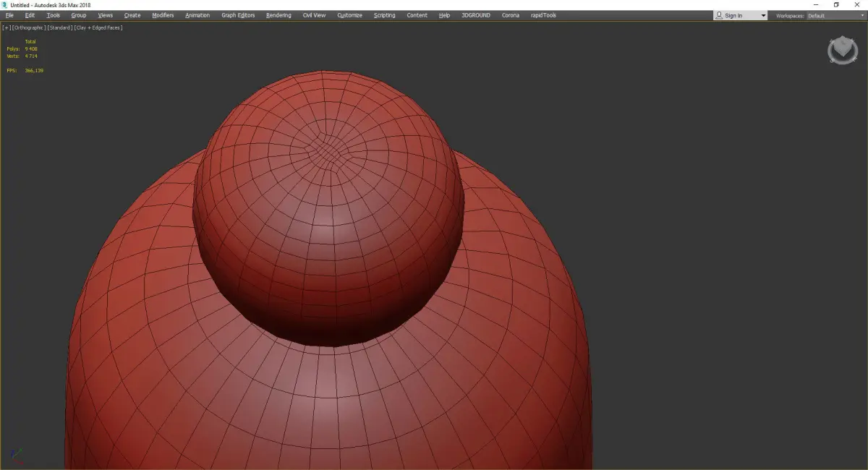Open the Content menu

(x=417, y=15)
